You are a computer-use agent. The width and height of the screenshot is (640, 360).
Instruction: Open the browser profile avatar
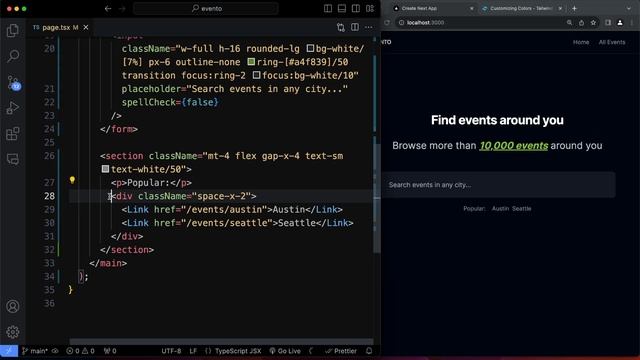click(x=620, y=23)
